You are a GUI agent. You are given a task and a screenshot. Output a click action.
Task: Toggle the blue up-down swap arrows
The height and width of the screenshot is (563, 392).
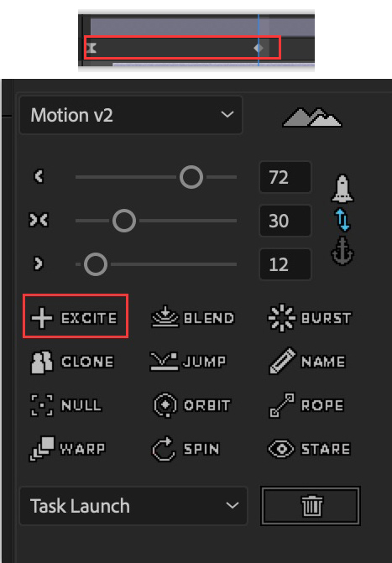(342, 220)
